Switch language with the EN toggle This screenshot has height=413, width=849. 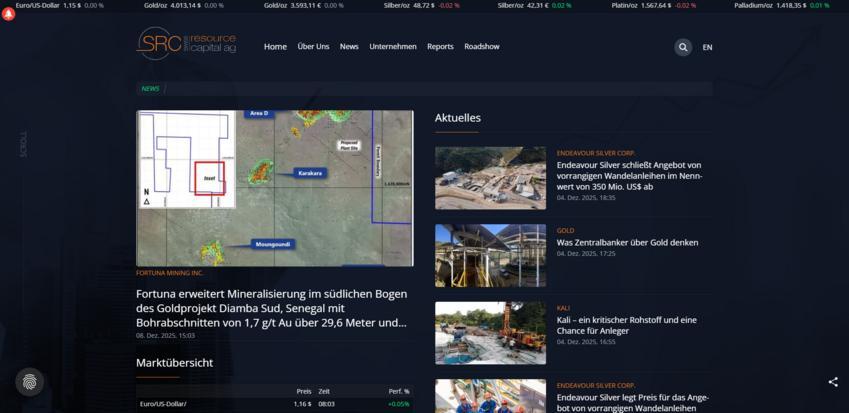(x=707, y=47)
